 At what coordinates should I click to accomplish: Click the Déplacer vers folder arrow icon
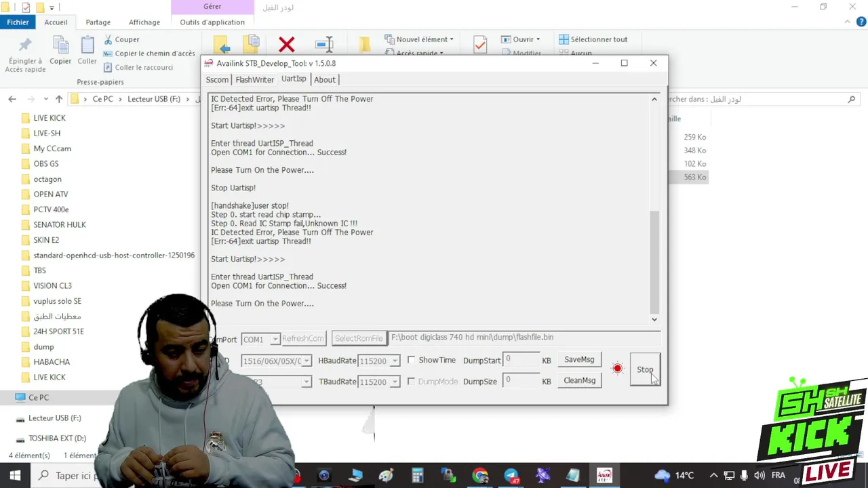222,46
